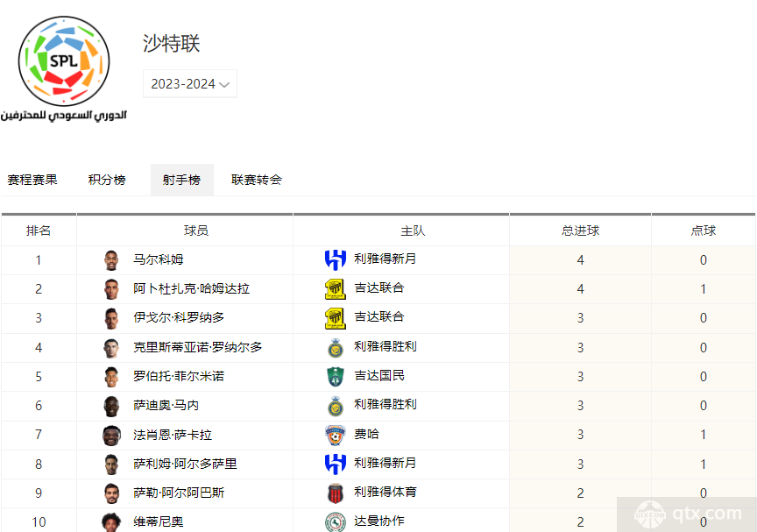Click 利雅得胜利 crest in 马内 row

(x=335, y=406)
